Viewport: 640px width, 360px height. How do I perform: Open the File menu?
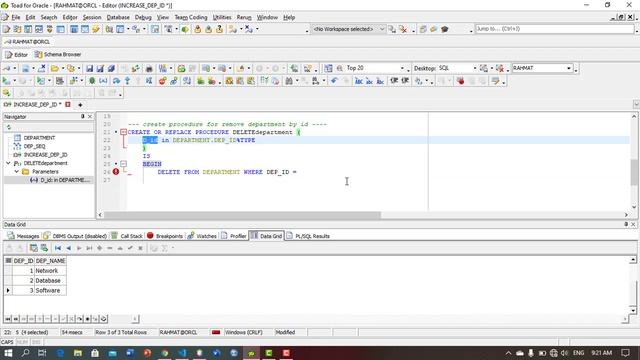[x=16, y=17]
